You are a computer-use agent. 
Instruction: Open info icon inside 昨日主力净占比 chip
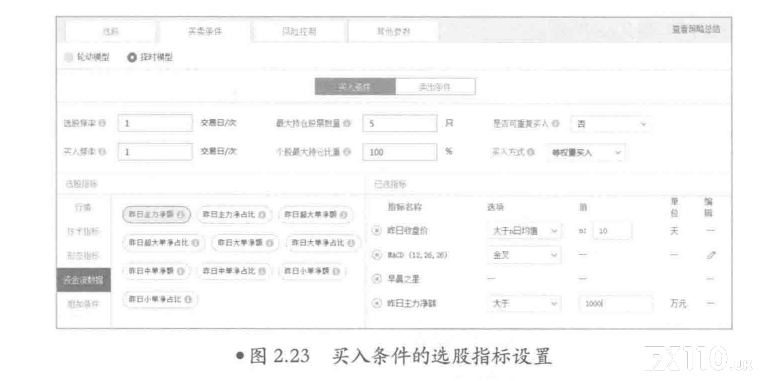(262, 214)
